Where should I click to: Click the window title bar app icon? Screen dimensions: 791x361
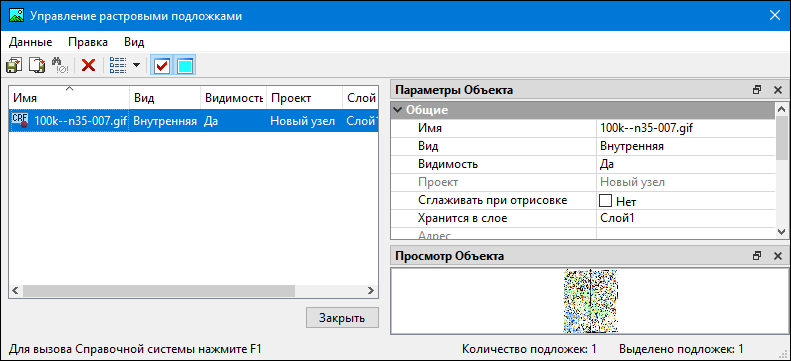tap(16, 16)
